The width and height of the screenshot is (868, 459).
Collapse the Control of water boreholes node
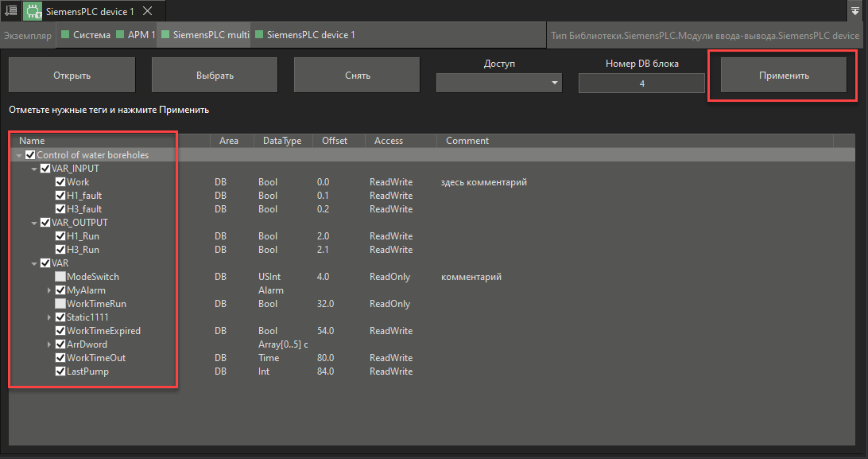[19, 156]
